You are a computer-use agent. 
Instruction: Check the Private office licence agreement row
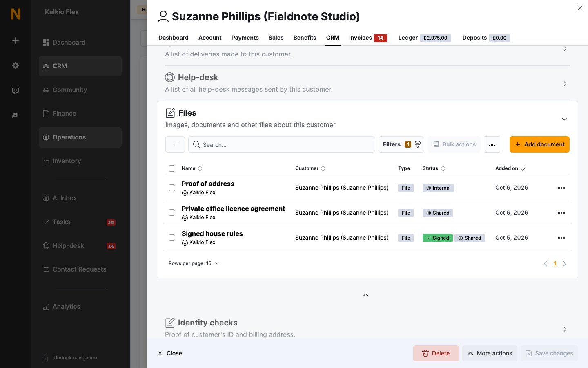coord(172,213)
